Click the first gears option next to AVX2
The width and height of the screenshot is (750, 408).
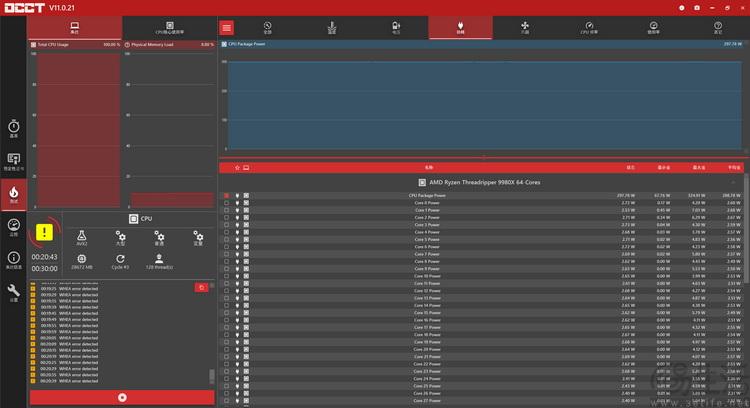121,238
